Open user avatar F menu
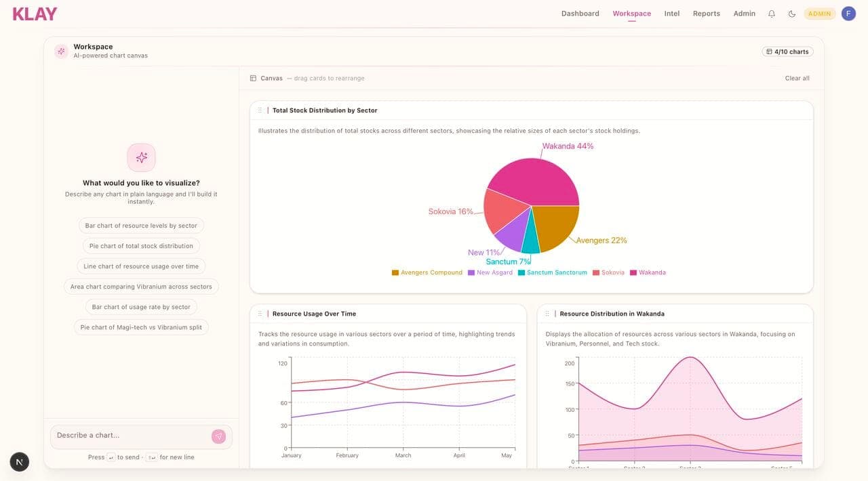This screenshot has height=481, width=868. click(848, 14)
